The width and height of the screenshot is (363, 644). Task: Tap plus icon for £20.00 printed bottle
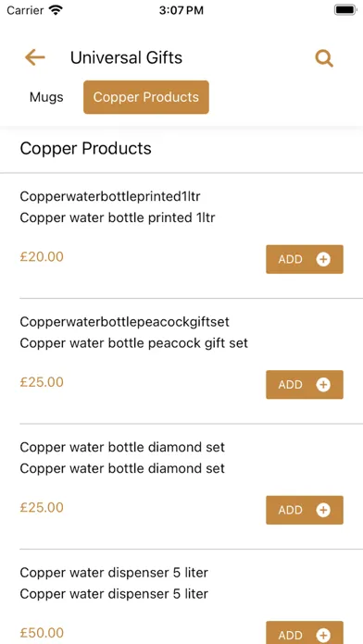[323, 259]
